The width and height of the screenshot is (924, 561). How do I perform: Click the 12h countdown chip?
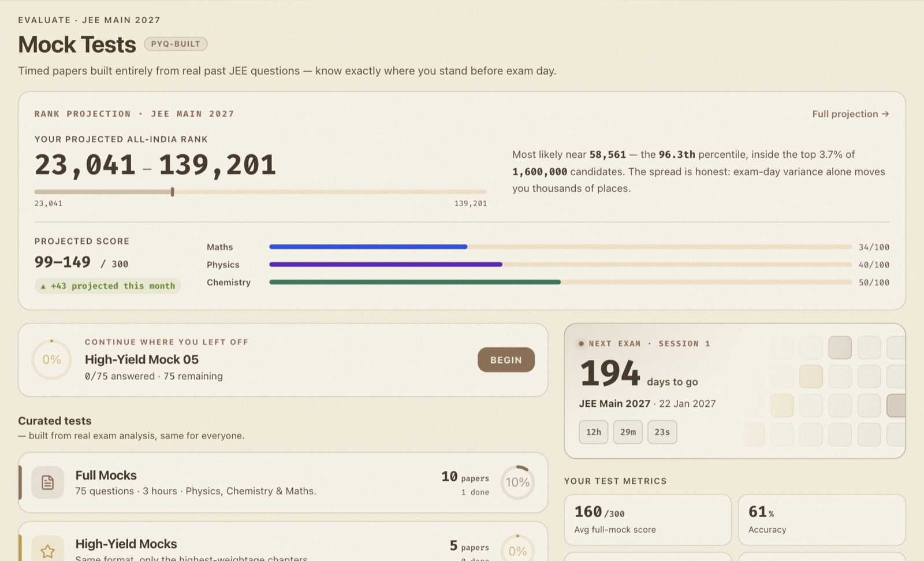[594, 432]
